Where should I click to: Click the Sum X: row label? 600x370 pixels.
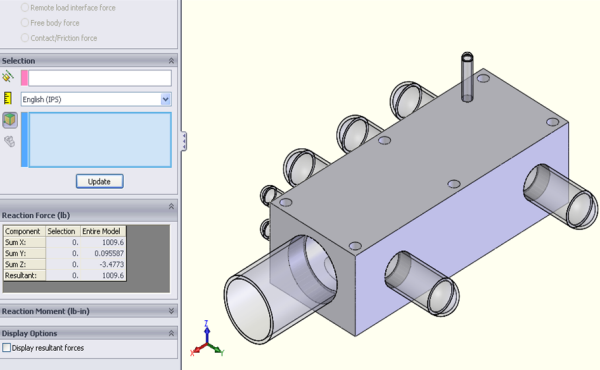click(24, 242)
